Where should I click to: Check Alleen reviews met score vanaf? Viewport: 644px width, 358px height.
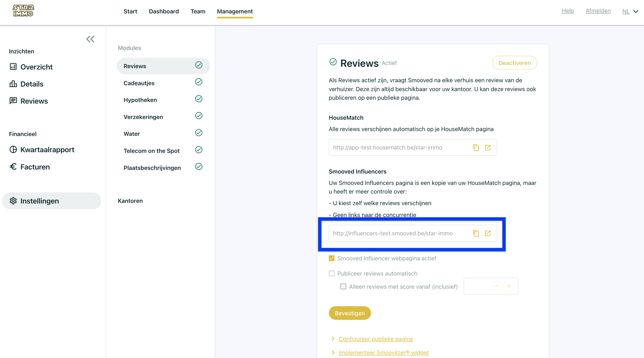pos(343,286)
